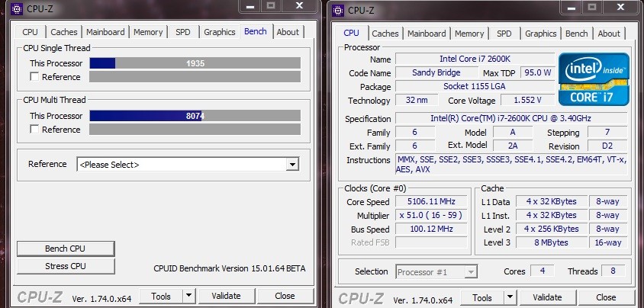
Task: Click CPUID Benchmark Version 15.01.64 BETA text
Action: [x=230, y=268]
